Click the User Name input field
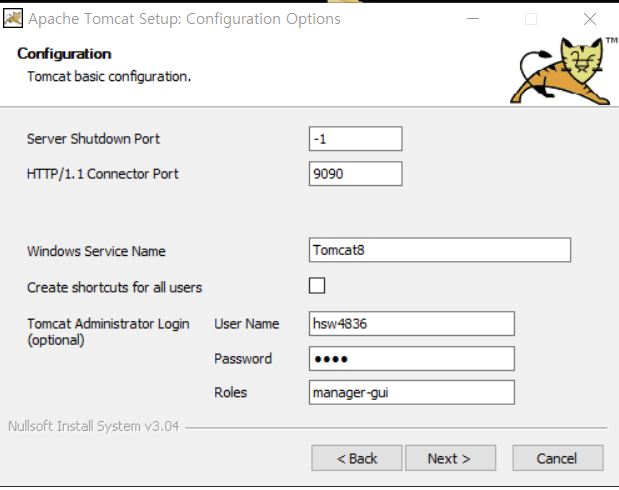 [x=412, y=324]
